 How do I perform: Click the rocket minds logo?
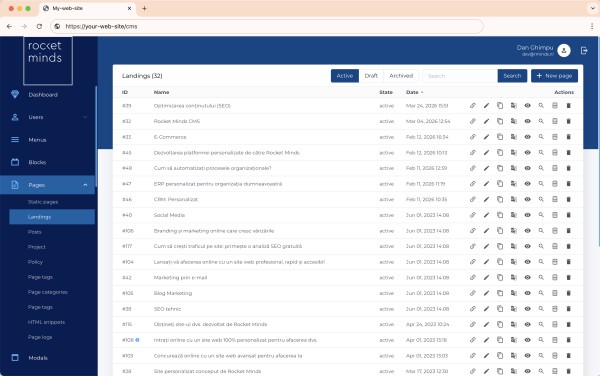click(x=48, y=60)
